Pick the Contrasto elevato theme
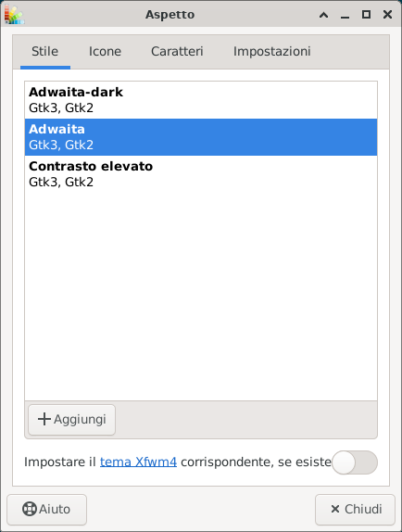Image resolution: width=402 pixels, height=532 pixels. [x=201, y=174]
